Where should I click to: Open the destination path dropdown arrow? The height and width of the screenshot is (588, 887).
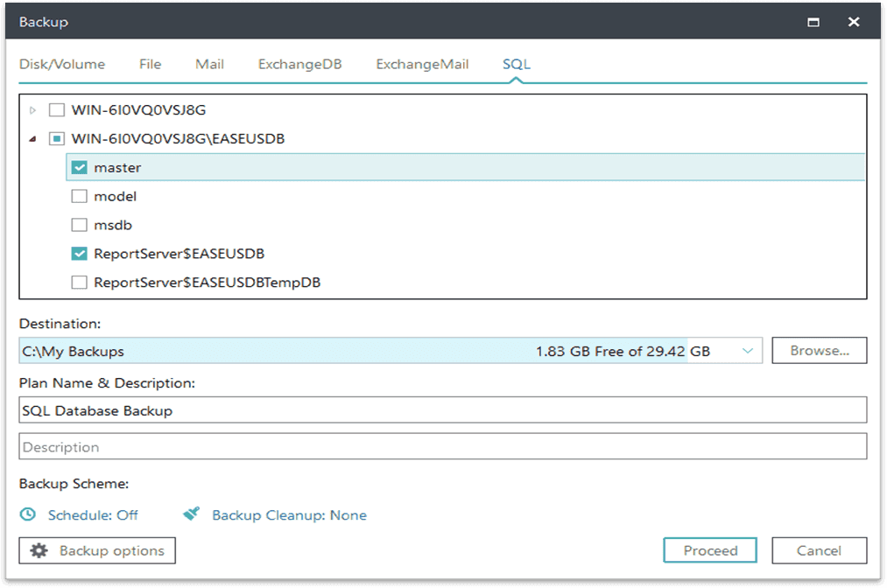point(747,351)
